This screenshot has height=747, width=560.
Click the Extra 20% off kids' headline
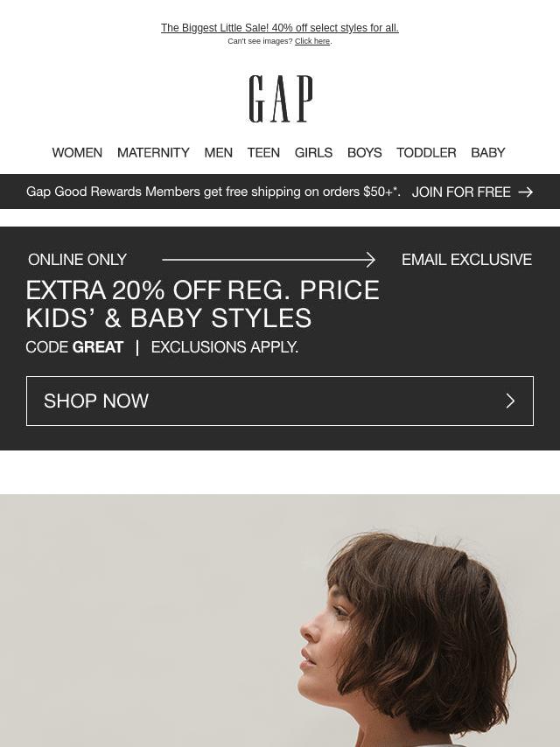pos(202,304)
